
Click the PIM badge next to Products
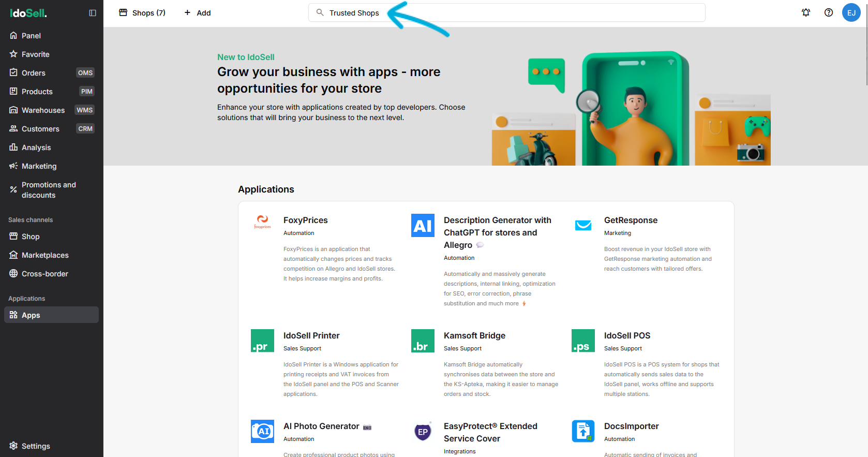(87, 91)
